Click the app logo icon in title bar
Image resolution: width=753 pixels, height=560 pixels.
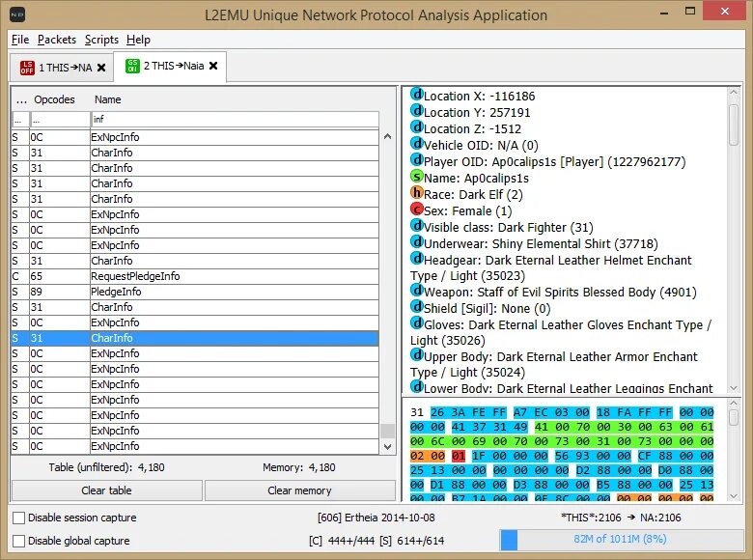coord(17,14)
